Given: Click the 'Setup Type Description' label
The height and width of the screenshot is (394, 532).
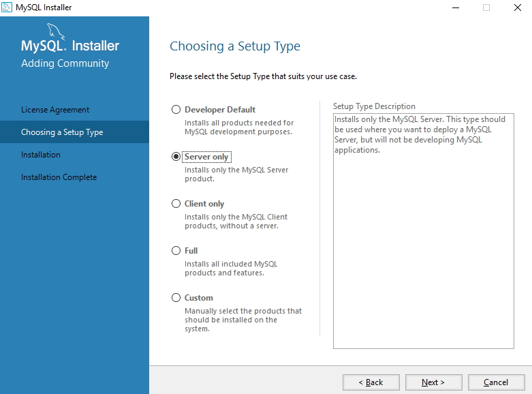Looking at the screenshot, I should (x=374, y=106).
